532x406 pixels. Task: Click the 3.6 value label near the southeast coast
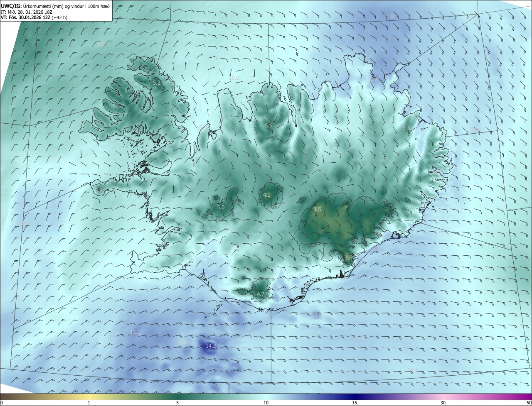pos(348,257)
